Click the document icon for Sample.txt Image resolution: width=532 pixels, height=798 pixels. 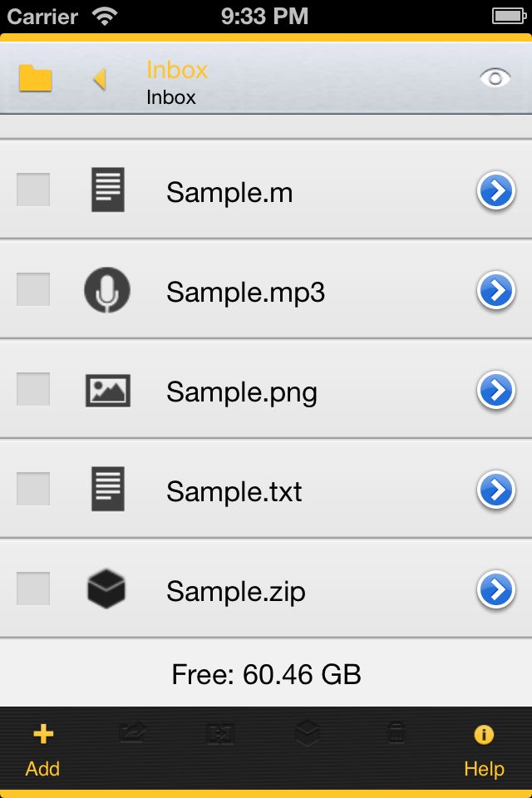[108, 489]
